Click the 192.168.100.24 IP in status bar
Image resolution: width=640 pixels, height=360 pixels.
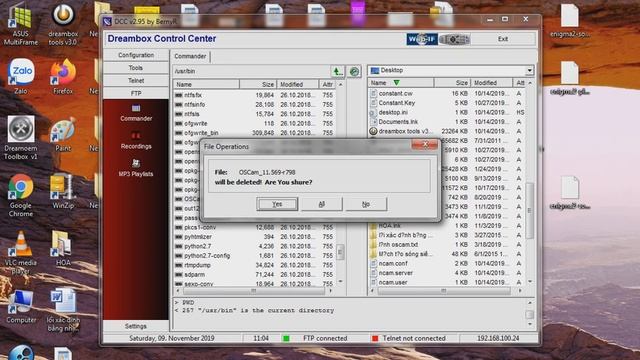(498, 338)
